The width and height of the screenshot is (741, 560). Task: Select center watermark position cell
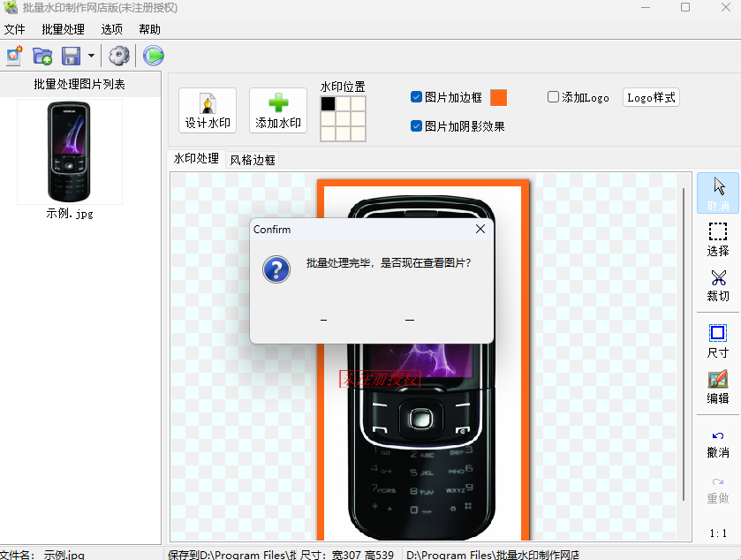(343, 118)
